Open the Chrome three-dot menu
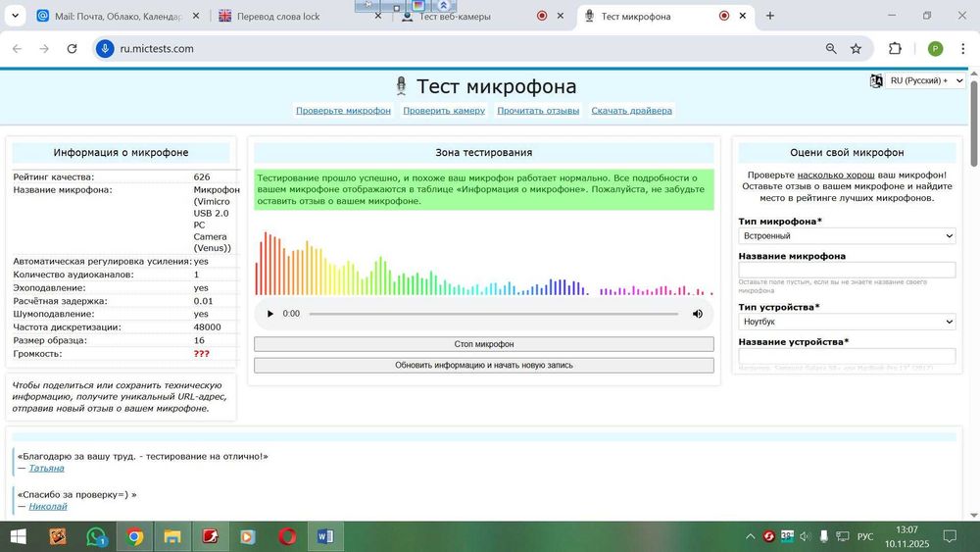Screen dimensions: 980x552 pos(962,49)
